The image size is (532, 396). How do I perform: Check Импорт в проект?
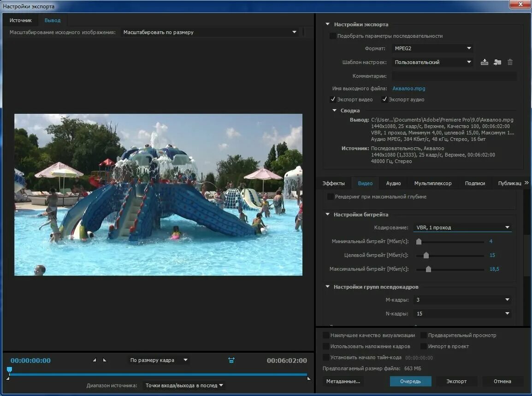click(423, 346)
